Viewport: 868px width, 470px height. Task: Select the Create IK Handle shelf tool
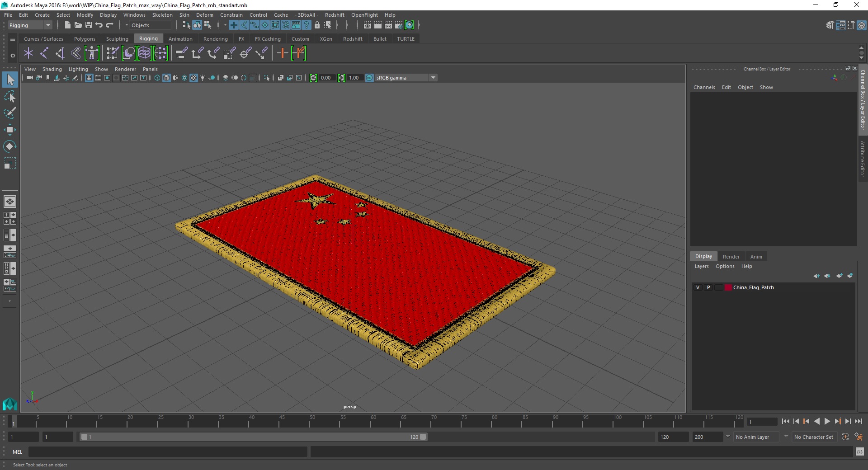(60, 53)
